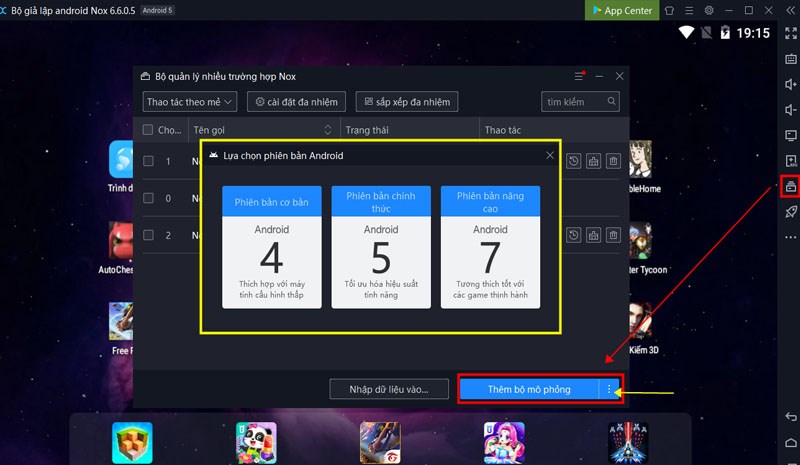Click backup/restore icon for row 2
Viewport: 800px width, 465px height.
(x=573, y=235)
